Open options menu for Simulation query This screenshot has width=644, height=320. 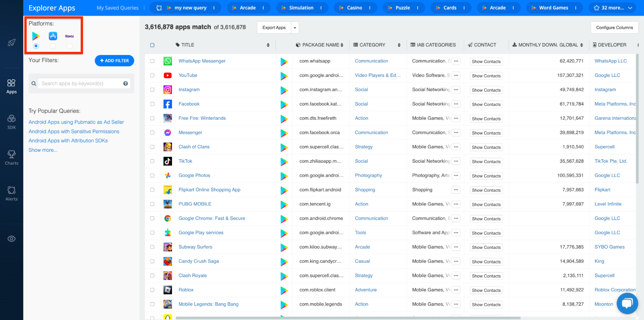321,8
